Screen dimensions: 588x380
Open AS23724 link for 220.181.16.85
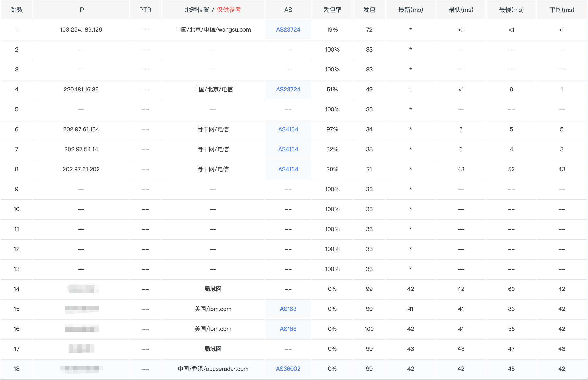[x=288, y=89]
